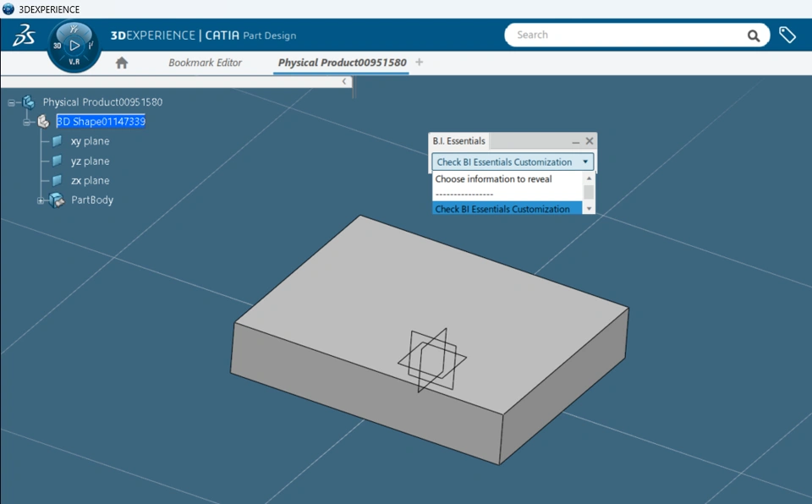Select the yz plane tree item

pyautogui.click(x=91, y=161)
